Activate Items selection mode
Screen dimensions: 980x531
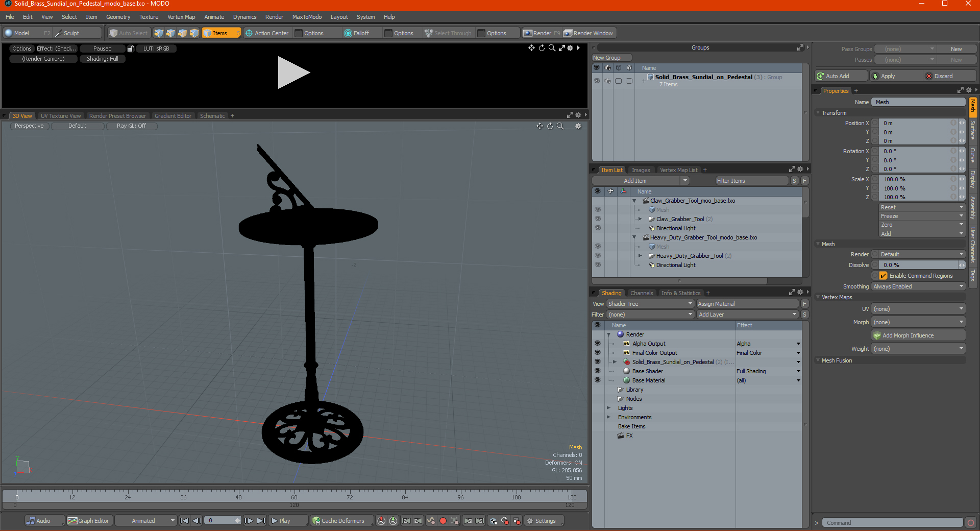coord(221,33)
